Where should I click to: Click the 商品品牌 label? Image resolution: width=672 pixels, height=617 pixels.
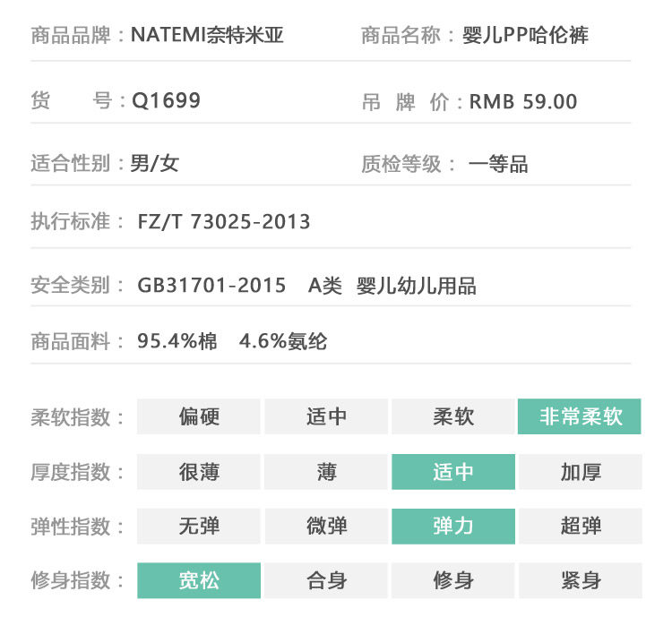tap(71, 35)
